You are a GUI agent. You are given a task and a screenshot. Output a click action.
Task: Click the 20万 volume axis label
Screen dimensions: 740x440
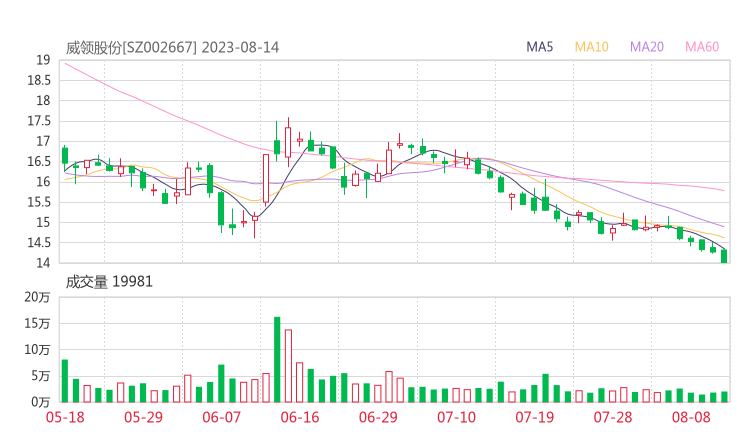coord(37,297)
